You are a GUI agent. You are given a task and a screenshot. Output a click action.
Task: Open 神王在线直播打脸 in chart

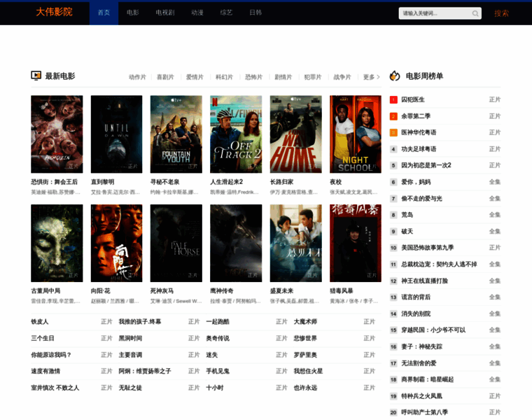424,281
